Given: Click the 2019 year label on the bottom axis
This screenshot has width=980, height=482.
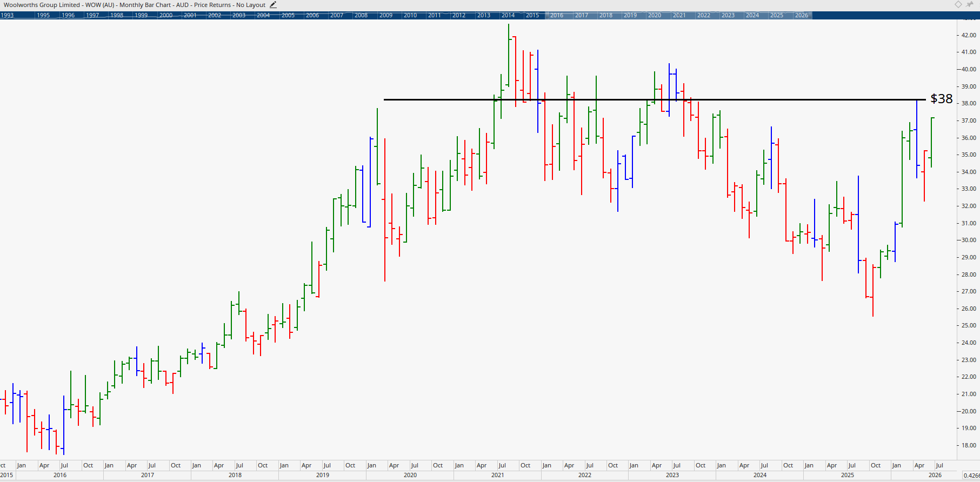Looking at the screenshot, I should [323, 476].
